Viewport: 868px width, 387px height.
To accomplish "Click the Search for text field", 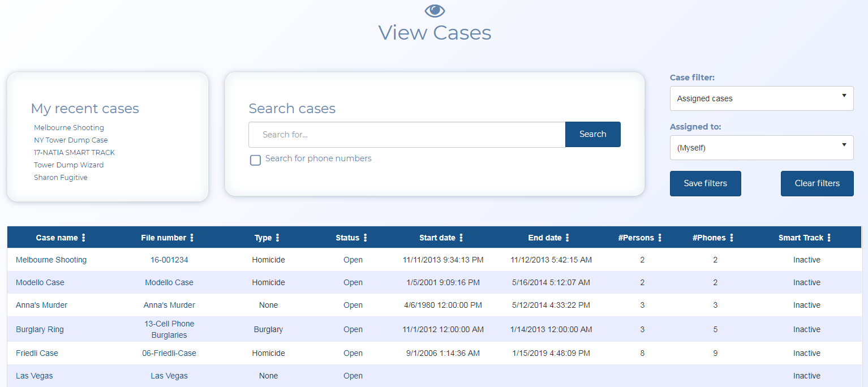I will pyautogui.click(x=406, y=135).
